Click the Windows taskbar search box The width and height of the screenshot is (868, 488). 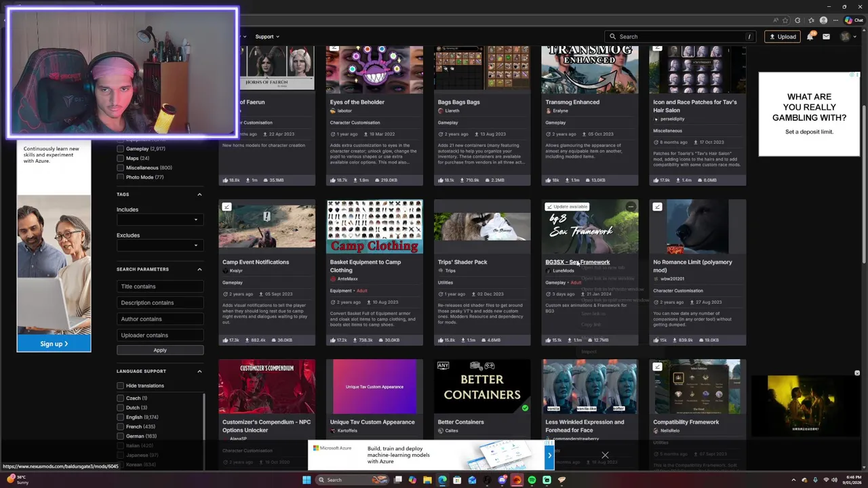[353, 480]
